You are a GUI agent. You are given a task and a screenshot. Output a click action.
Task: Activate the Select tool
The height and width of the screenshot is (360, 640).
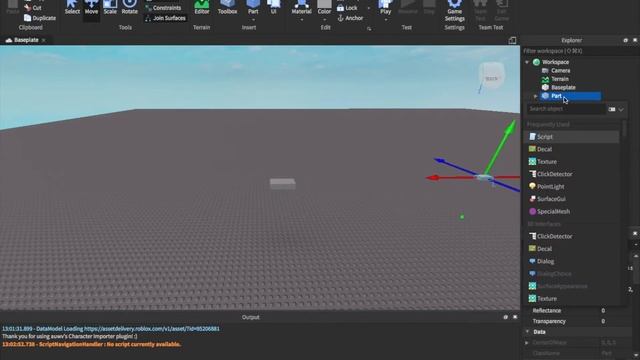click(x=72, y=7)
